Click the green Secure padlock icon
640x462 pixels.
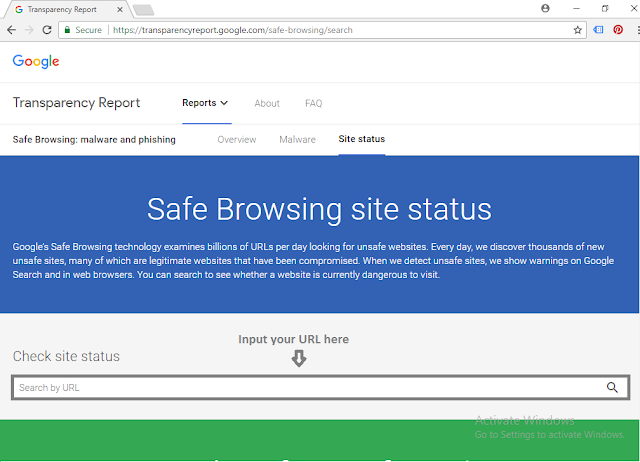pos(67,30)
